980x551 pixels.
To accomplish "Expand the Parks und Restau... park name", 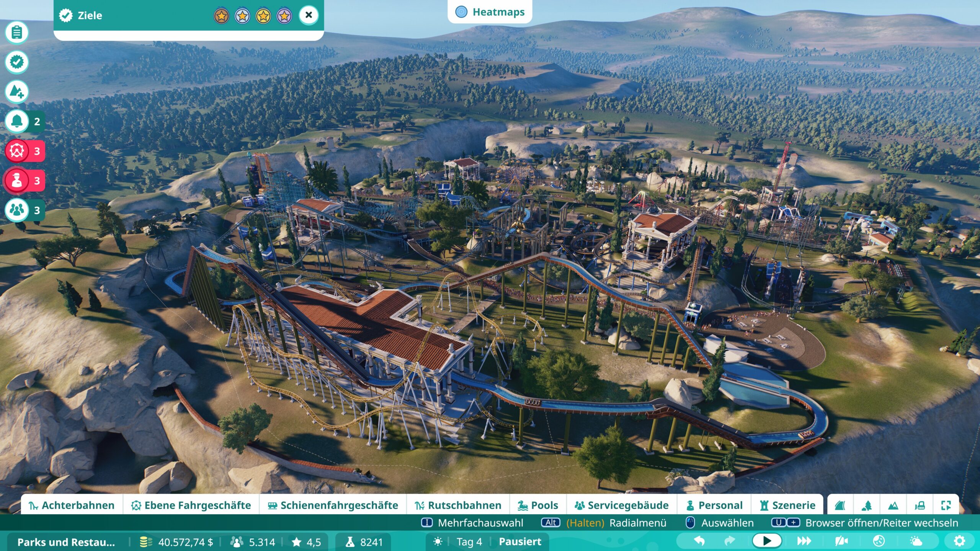I will point(66,542).
